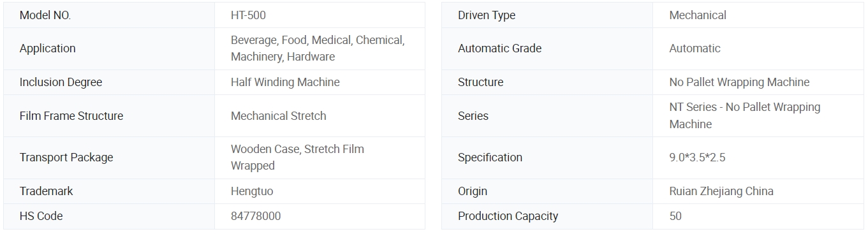Select the Film Frame Structure label
The height and width of the screenshot is (234, 868).
tap(71, 116)
